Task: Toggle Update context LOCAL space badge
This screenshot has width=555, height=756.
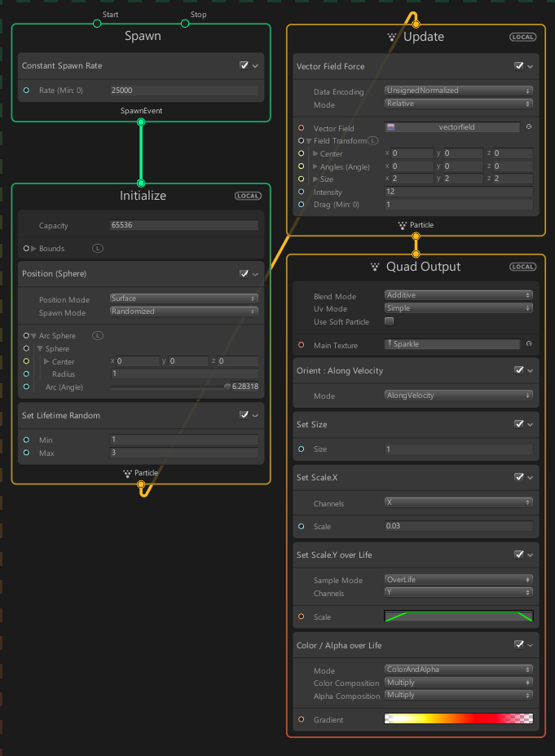Action: (522, 38)
